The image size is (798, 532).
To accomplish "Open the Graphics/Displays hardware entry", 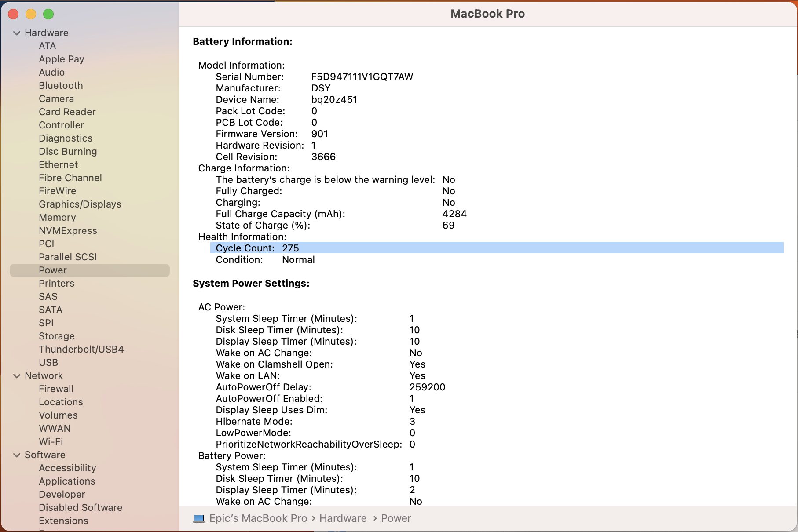I will coord(80,204).
